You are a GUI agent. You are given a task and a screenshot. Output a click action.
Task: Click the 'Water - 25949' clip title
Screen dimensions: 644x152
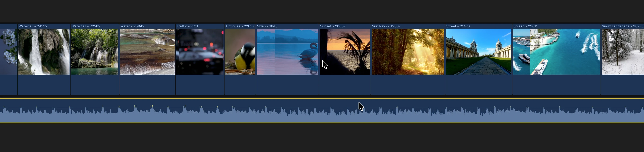132,26
